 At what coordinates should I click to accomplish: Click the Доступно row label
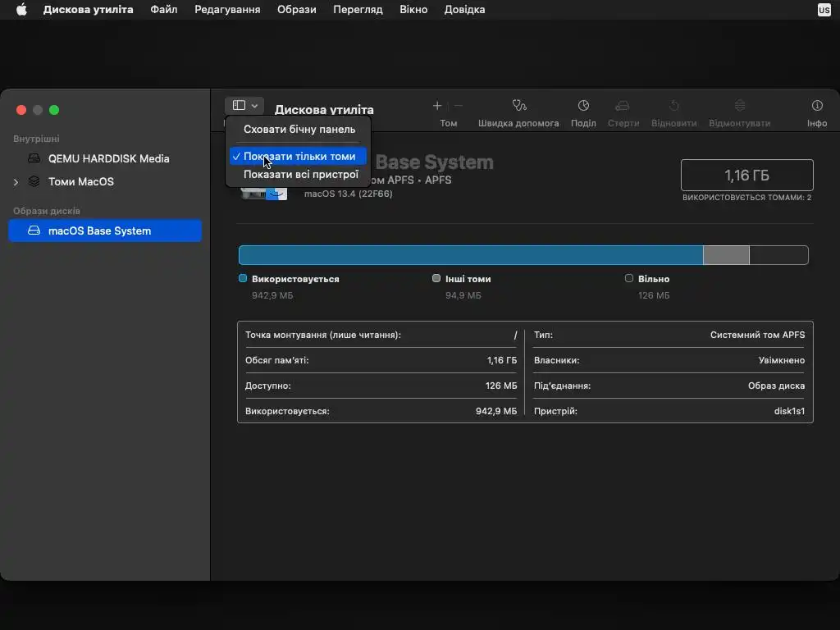(x=268, y=386)
